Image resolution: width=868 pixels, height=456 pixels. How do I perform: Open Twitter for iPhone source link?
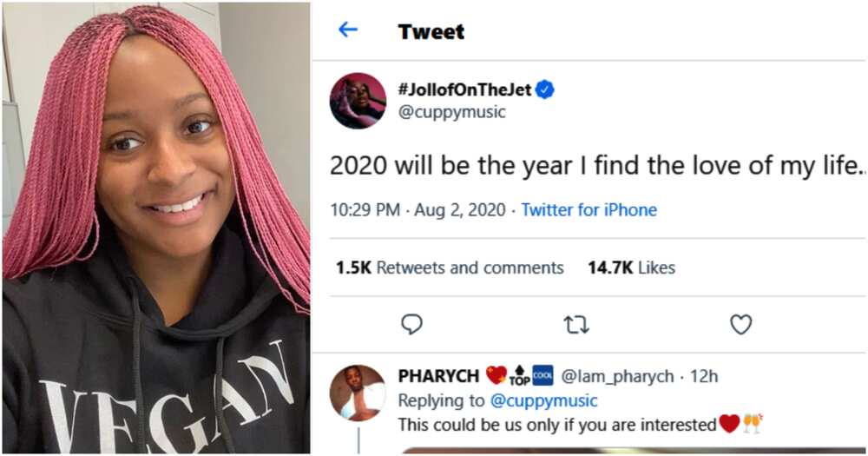coord(589,210)
